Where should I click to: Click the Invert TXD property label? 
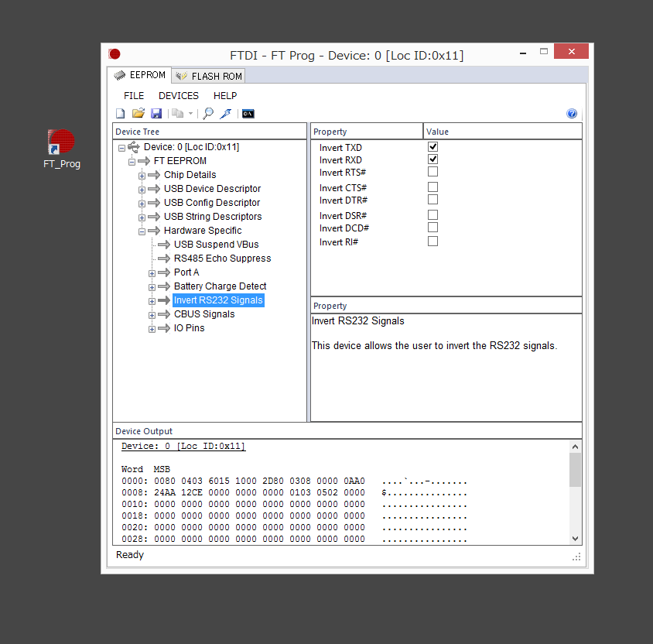coord(340,148)
